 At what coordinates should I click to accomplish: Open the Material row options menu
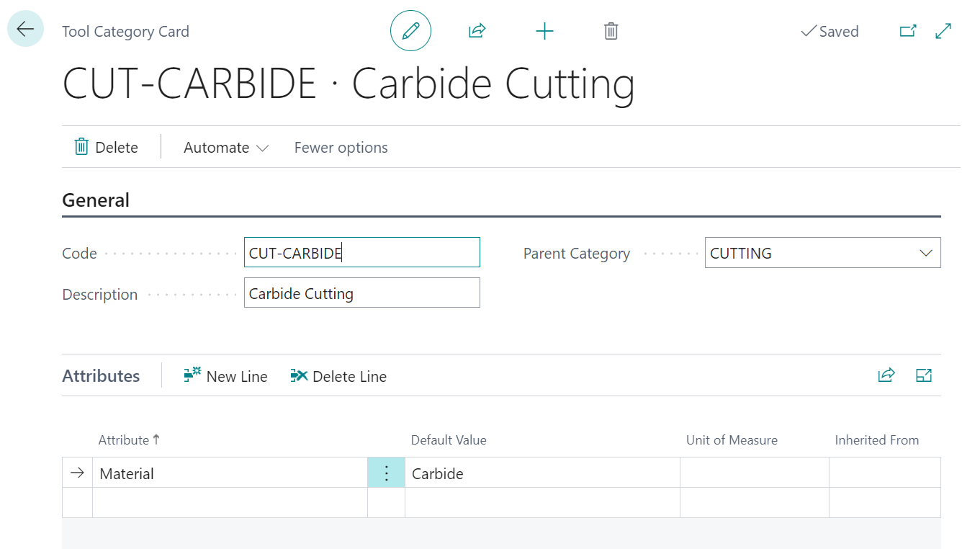(386, 473)
